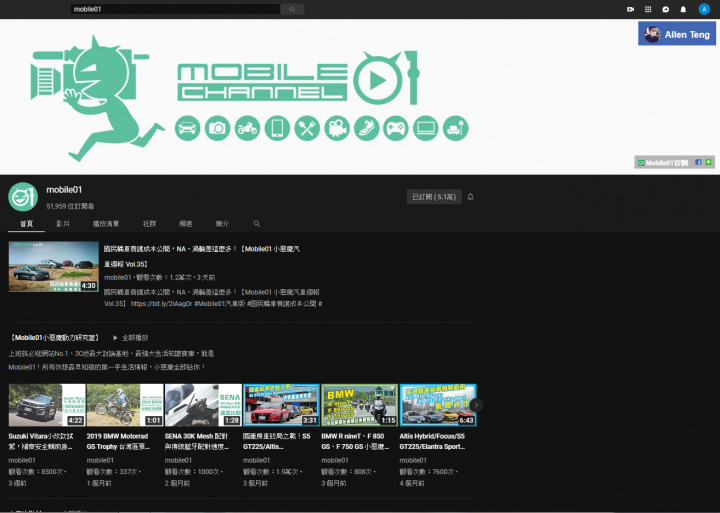Open the bit.ly link in description
Image resolution: width=720 pixels, height=513 pixels.
161,304
